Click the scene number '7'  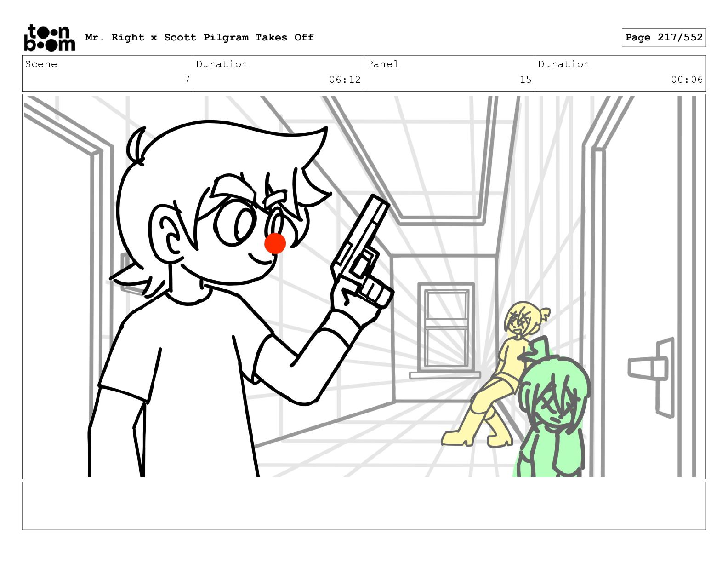(x=187, y=80)
